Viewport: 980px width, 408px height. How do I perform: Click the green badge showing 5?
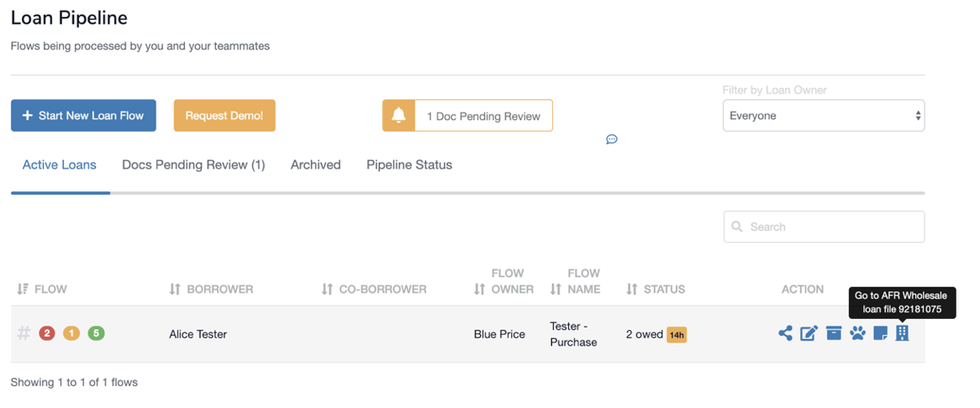[x=97, y=333]
